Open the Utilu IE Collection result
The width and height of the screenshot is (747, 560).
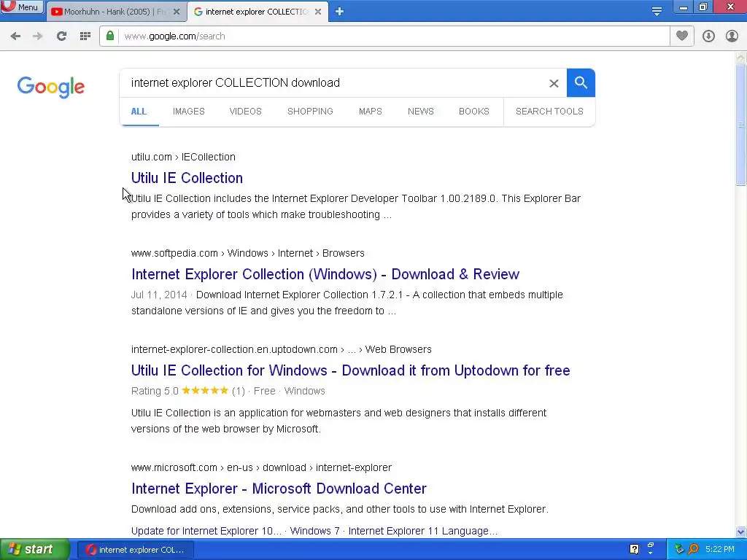(187, 178)
